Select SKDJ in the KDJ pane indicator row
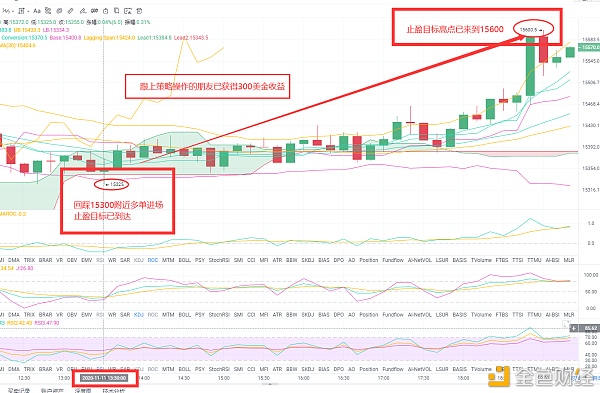This screenshot has height=393, width=600. tap(308, 315)
